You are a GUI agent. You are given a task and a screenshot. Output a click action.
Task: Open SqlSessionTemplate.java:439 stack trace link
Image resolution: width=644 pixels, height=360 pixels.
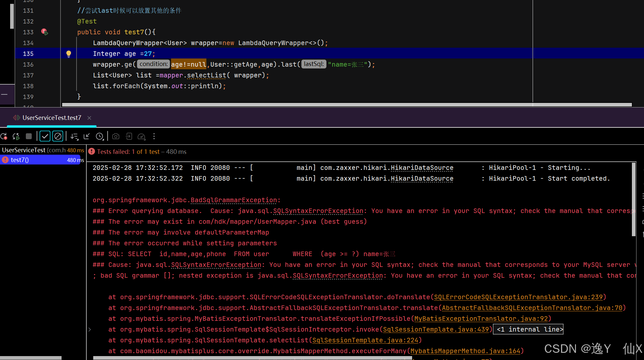[x=436, y=329]
